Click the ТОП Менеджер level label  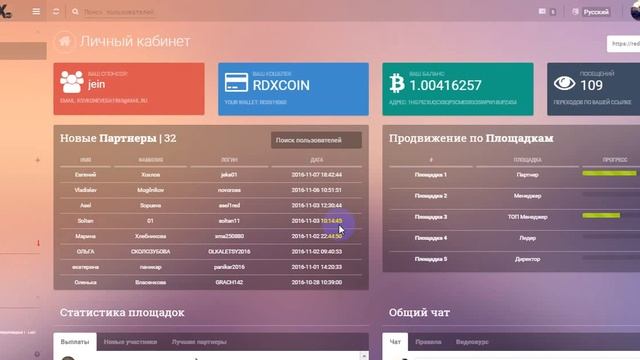coord(527,217)
